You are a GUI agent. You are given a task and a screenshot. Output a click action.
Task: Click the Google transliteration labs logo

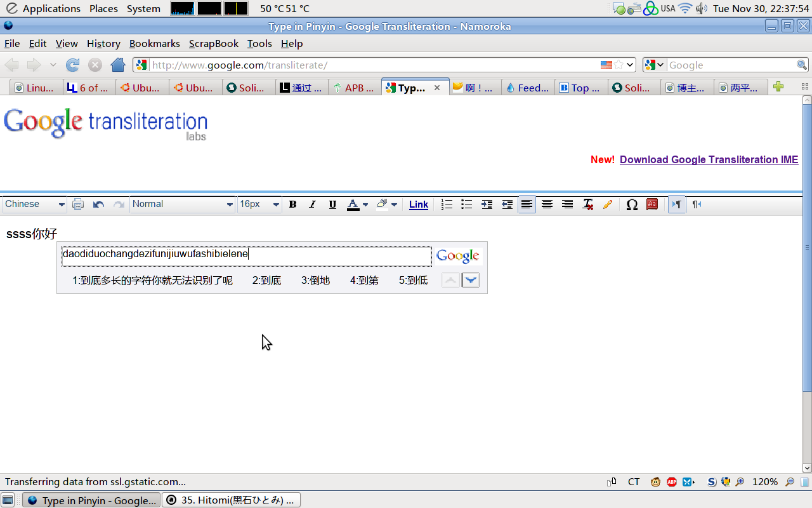point(105,124)
